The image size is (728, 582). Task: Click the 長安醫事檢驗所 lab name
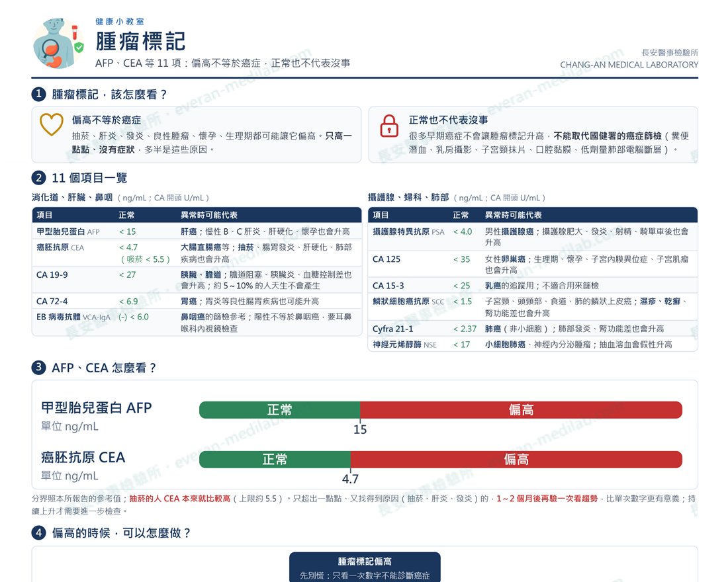[x=670, y=52]
